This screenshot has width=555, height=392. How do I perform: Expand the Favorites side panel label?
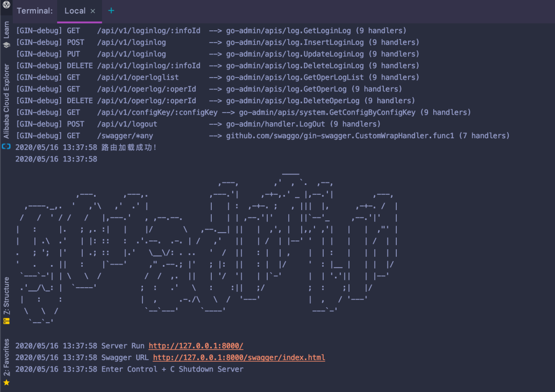tap(6, 357)
